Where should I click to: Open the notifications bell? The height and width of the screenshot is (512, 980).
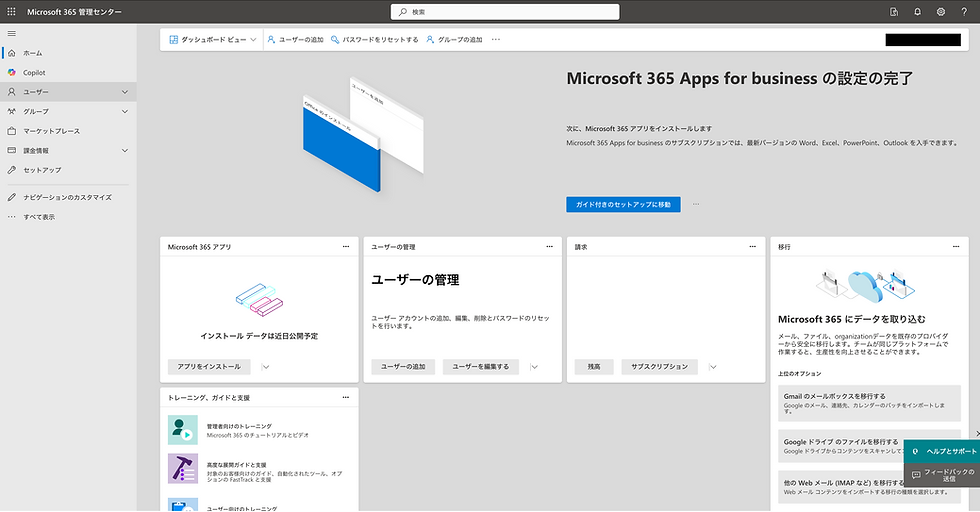tap(917, 12)
